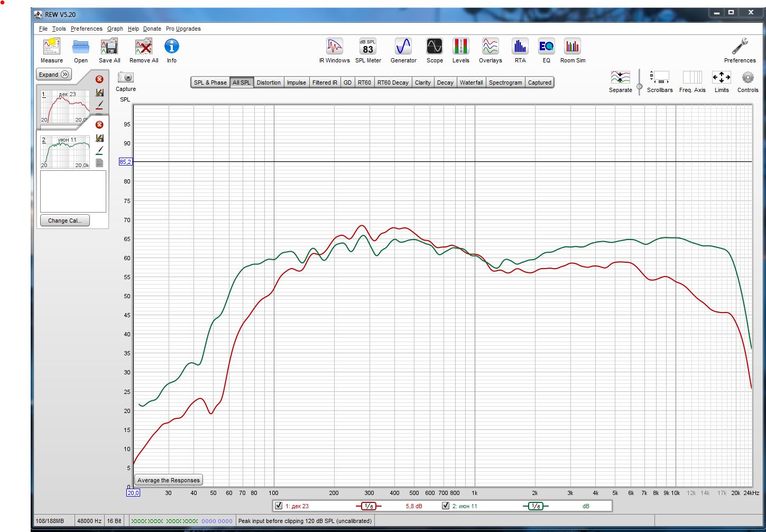
Task: Open the Tools menu
Action: tap(59, 29)
